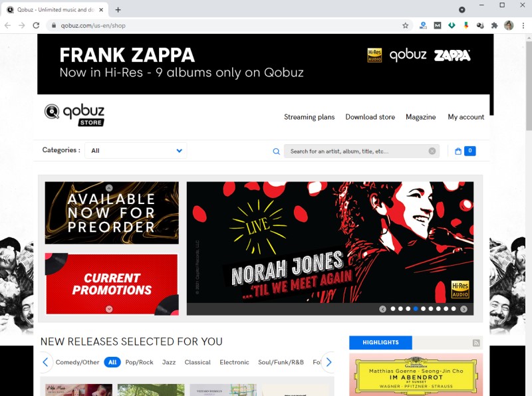Click the carousel previous arrow

tap(383, 309)
